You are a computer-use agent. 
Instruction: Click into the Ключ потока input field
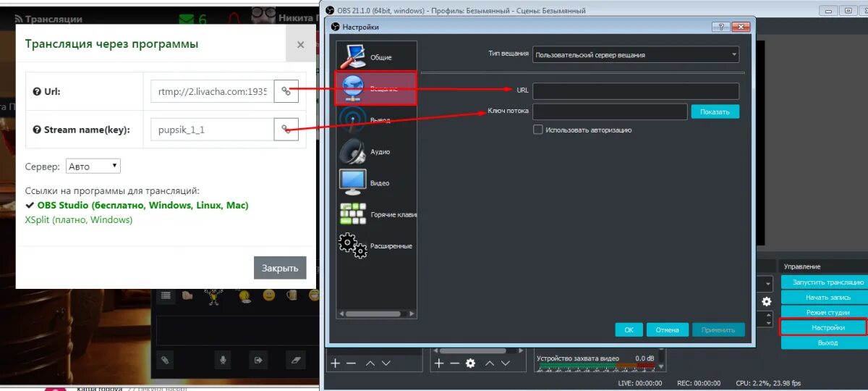coord(610,112)
